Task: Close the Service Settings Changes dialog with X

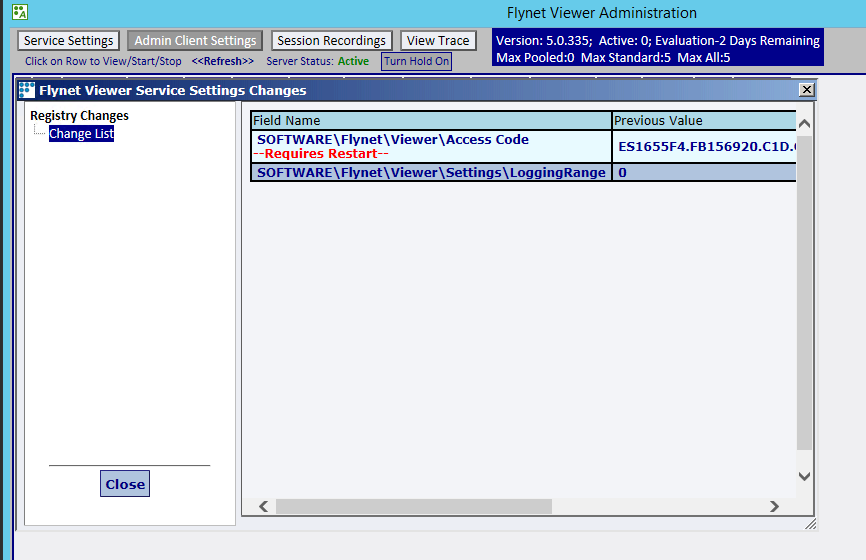Action: tap(806, 90)
